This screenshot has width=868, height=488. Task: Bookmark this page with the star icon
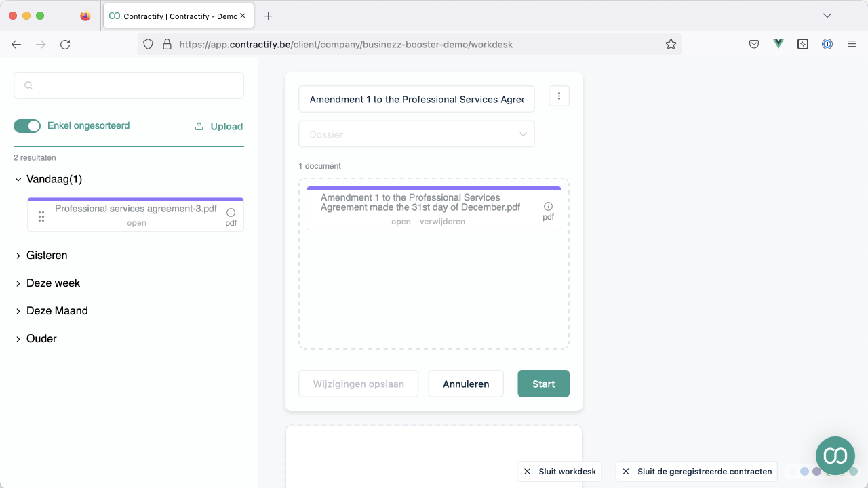[671, 45]
